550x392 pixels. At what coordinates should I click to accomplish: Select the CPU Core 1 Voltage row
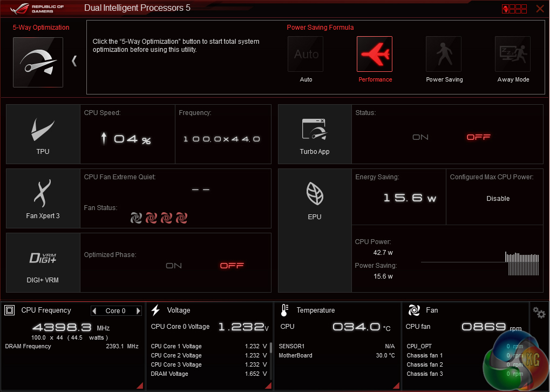tap(209, 347)
